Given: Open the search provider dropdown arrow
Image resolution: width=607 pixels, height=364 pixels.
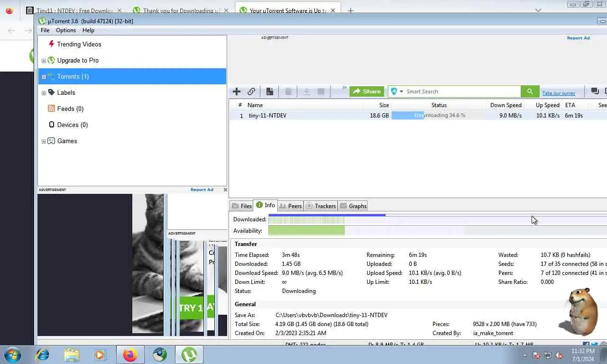Looking at the screenshot, I should point(401,91).
